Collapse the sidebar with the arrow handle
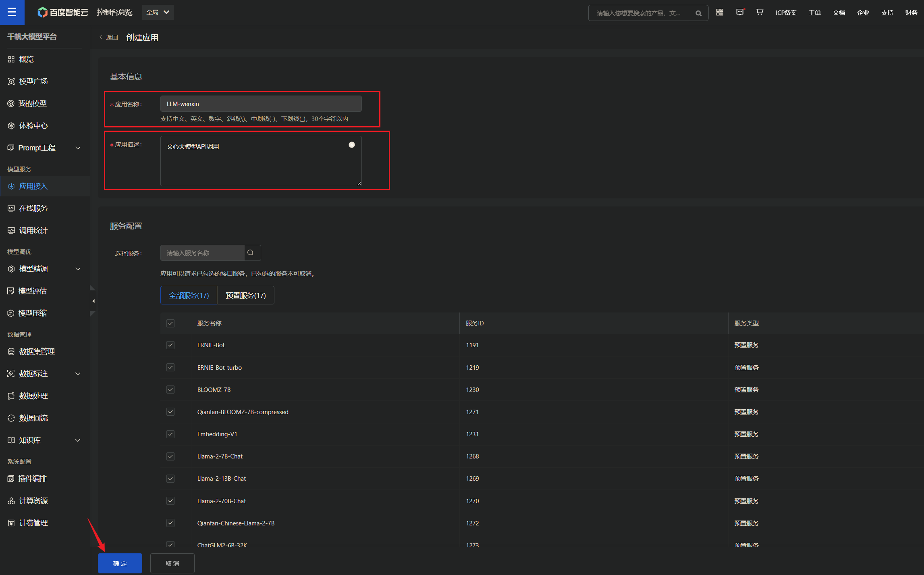The height and width of the screenshot is (575, 924). (x=93, y=301)
